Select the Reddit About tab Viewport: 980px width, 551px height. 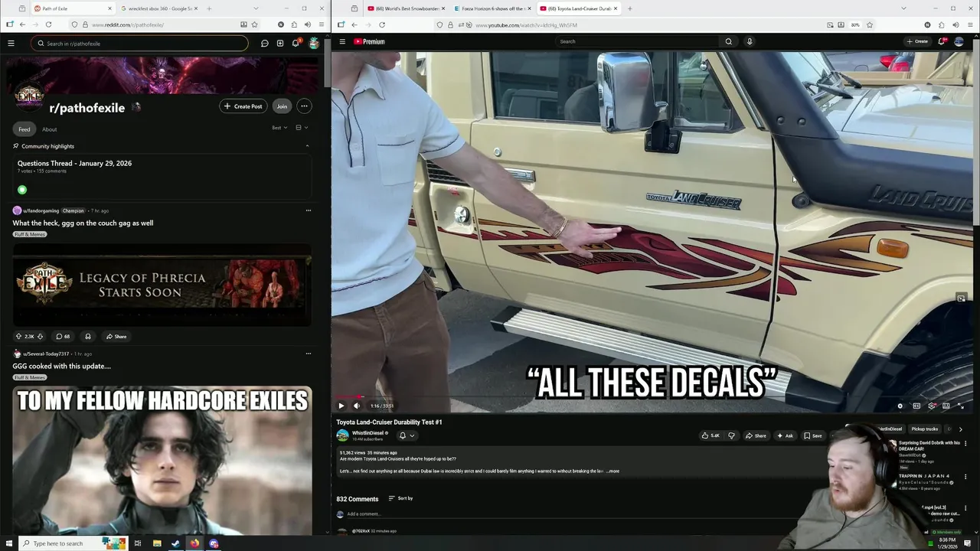click(49, 129)
